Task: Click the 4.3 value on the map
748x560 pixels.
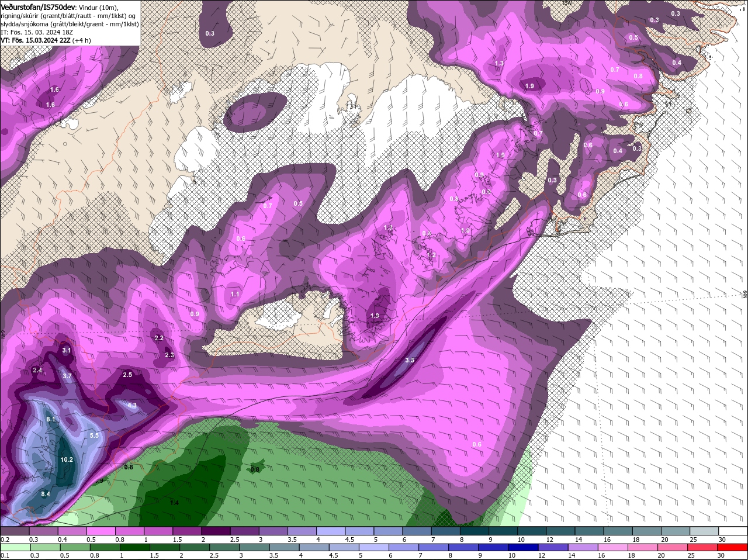Action: pos(132,405)
